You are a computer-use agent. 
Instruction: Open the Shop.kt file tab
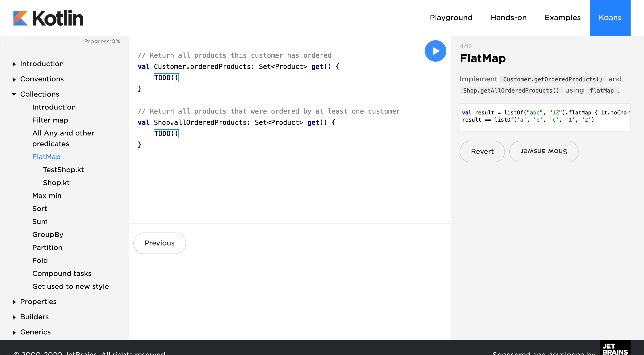(x=56, y=183)
